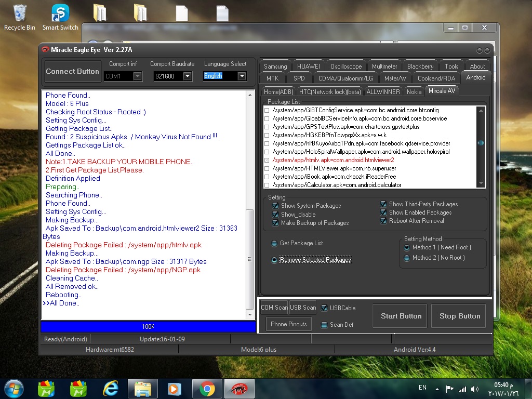
Task: Switch to the SPD tab
Action: (x=299, y=78)
